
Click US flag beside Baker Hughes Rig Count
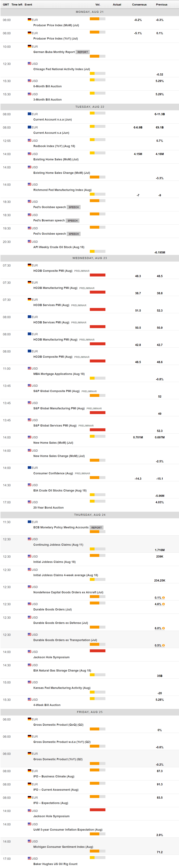point(29,858)
